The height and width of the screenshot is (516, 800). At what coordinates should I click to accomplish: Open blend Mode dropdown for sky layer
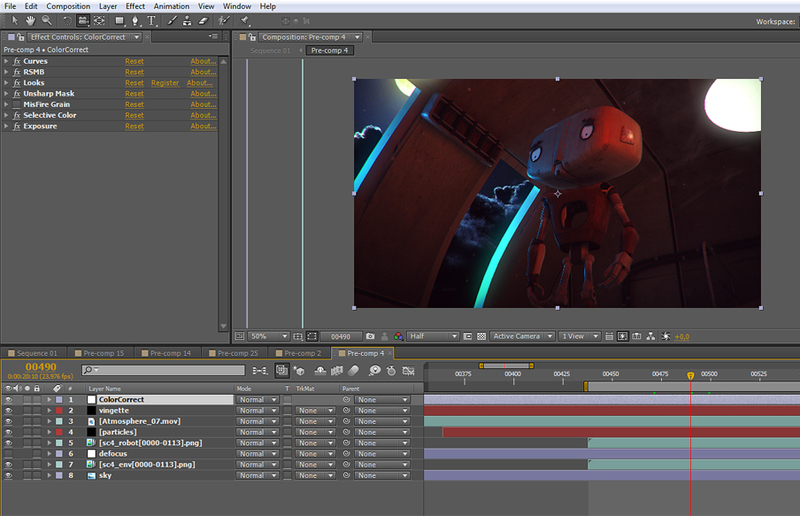[257, 475]
